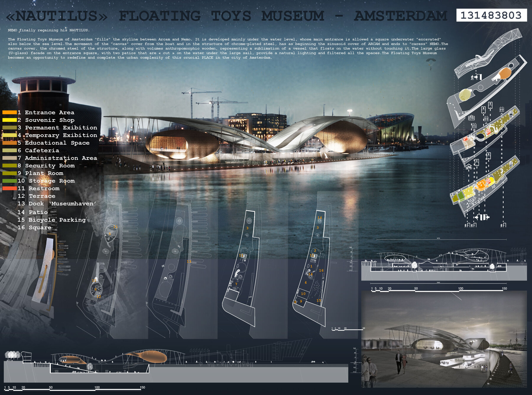Image resolution: width=532 pixels, height=395 pixels.
Task: Click the orange Entrance Area swatch in the legend
Action: click(9, 112)
